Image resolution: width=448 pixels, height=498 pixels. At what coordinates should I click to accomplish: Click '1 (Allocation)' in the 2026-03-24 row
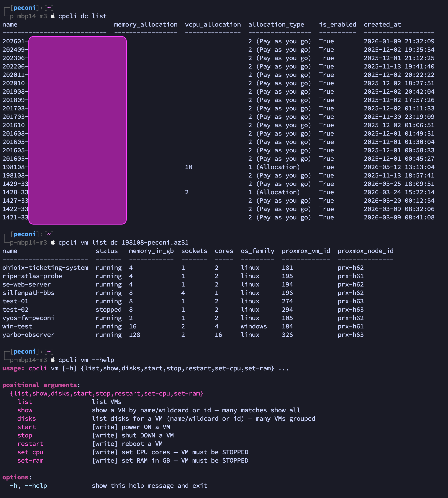pos(274,192)
